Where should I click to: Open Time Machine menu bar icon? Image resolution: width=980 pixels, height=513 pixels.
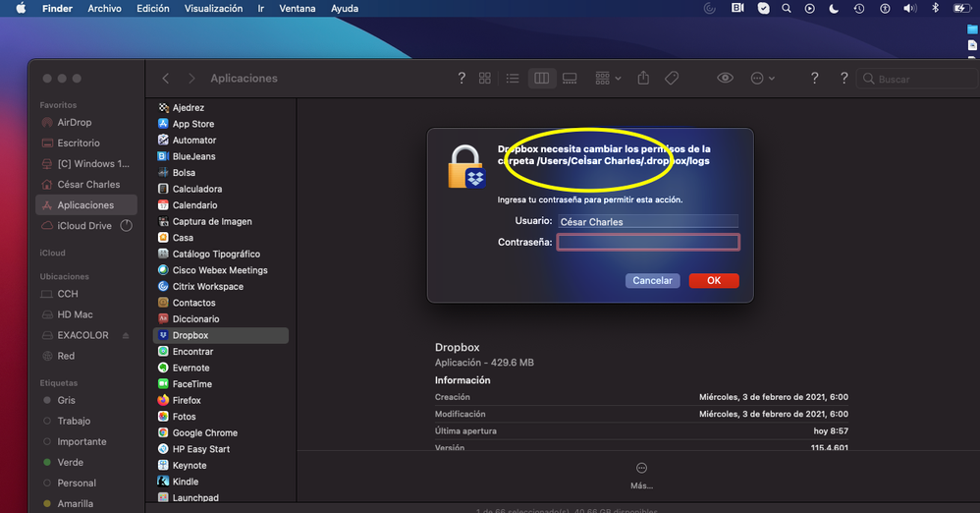(x=859, y=8)
